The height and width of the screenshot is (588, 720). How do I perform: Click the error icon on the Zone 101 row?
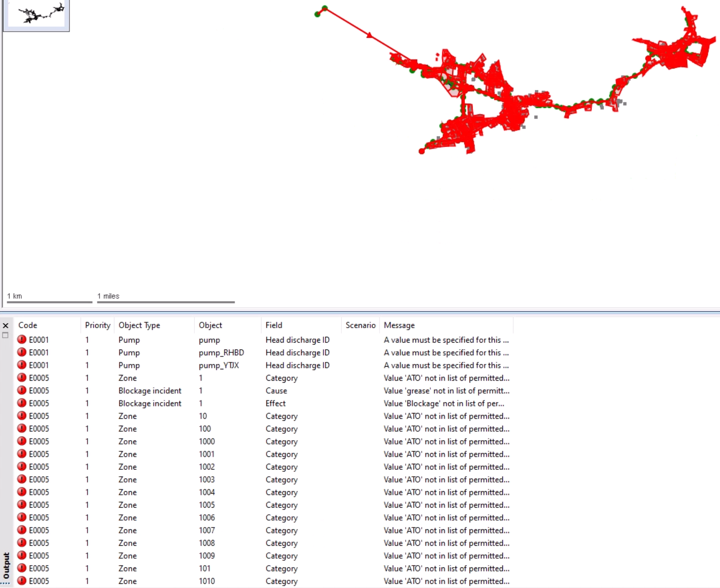pos(22,568)
